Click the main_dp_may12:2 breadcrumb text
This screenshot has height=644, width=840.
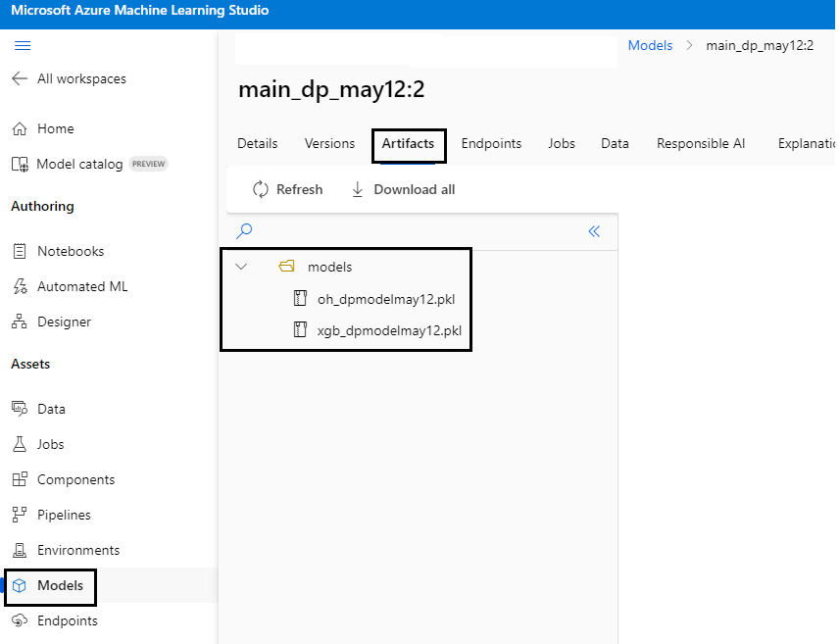pyautogui.click(x=760, y=45)
